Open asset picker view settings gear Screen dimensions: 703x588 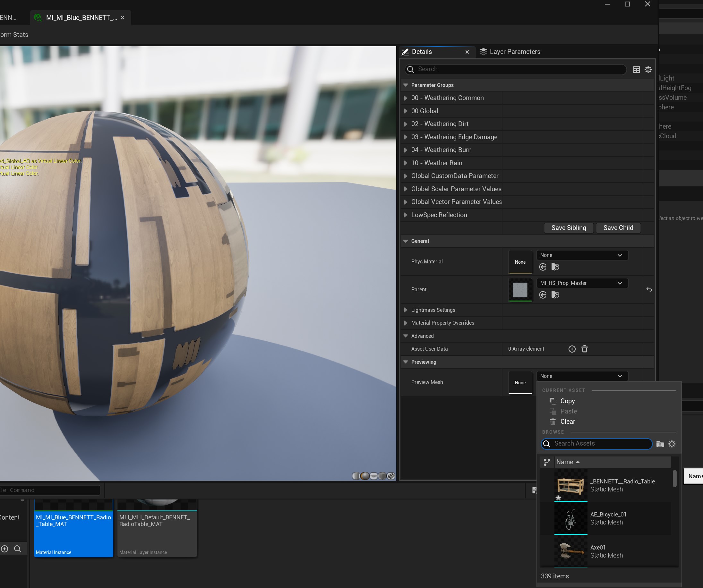tap(672, 444)
